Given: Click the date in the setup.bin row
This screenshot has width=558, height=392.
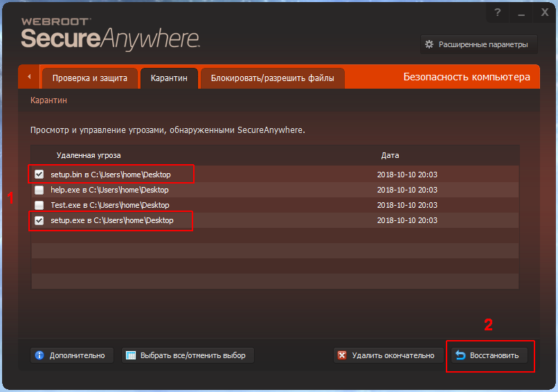Looking at the screenshot, I should pos(407,175).
